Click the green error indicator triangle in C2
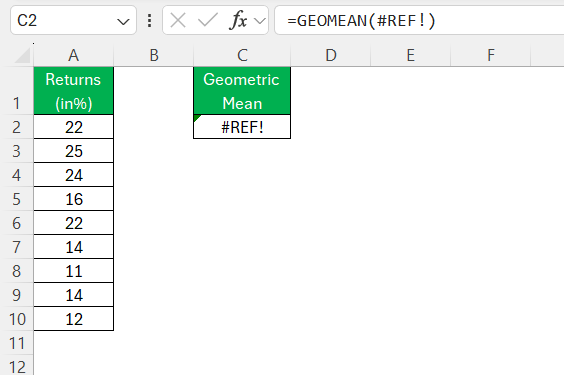 (x=196, y=118)
